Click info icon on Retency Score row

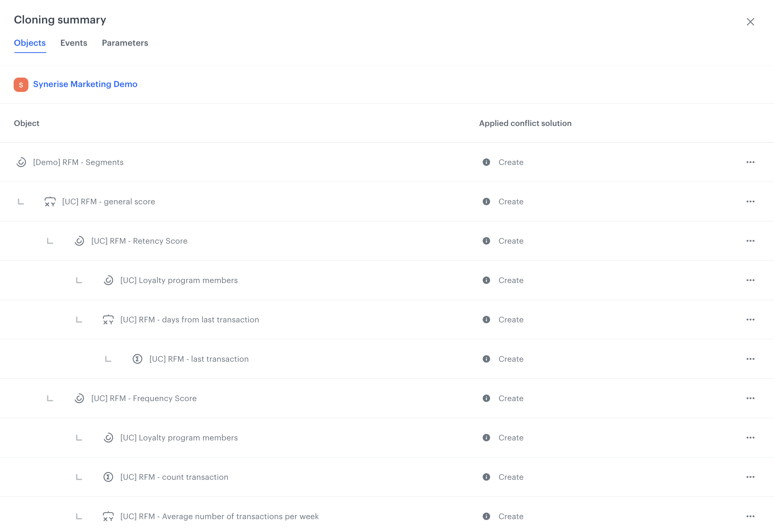[x=487, y=241]
